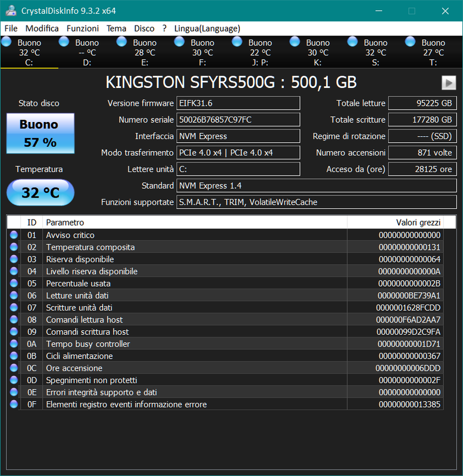Image resolution: width=463 pixels, height=476 pixels.
Task: Open the Tema menu
Action: (116, 29)
